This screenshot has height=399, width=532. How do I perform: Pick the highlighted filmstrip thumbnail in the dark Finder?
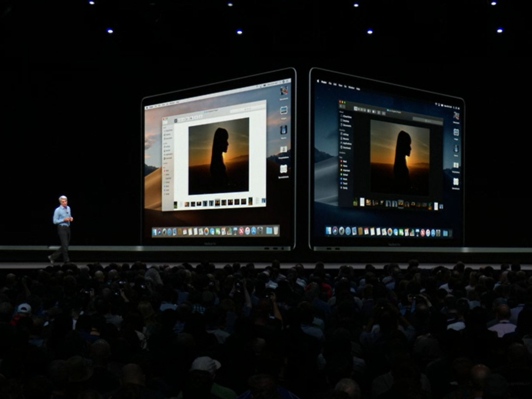click(x=401, y=204)
